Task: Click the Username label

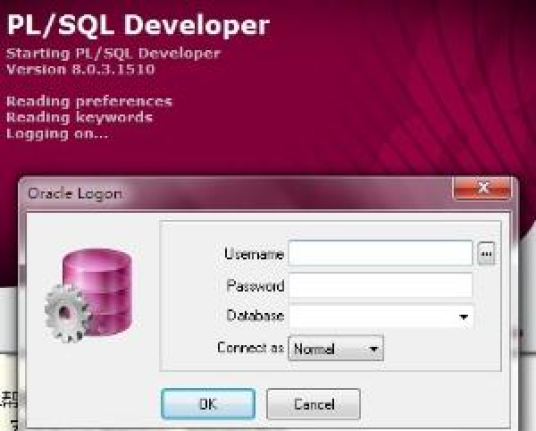Action: pos(254,254)
